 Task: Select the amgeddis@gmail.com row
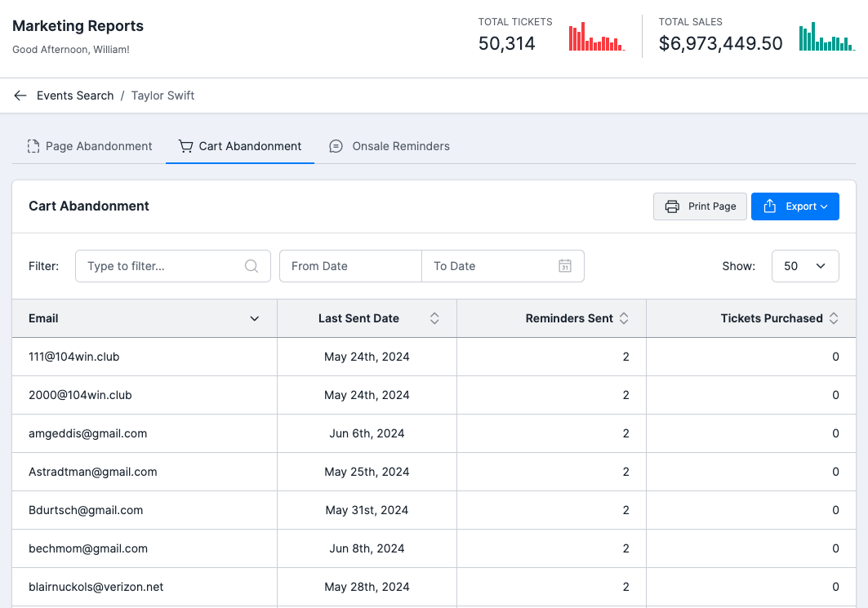[88, 433]
